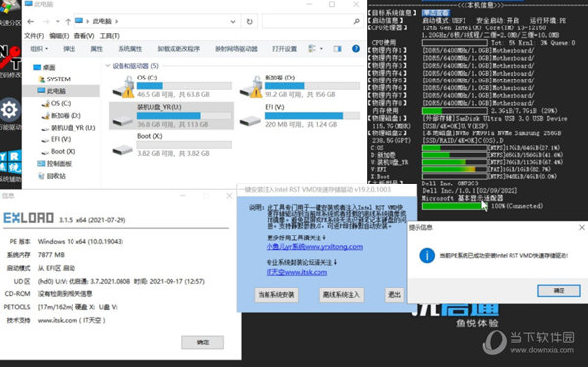Select the OS (C:) drive tile
Image resolution: width=588 pixels, height=367 pixels.
[171, 86]
